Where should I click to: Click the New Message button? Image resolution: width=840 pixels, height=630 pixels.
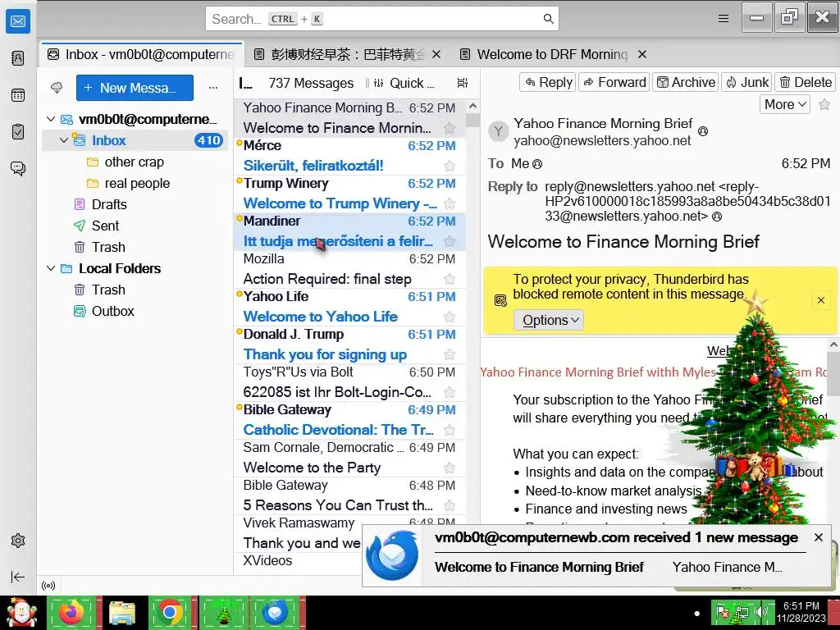(135, 88)
